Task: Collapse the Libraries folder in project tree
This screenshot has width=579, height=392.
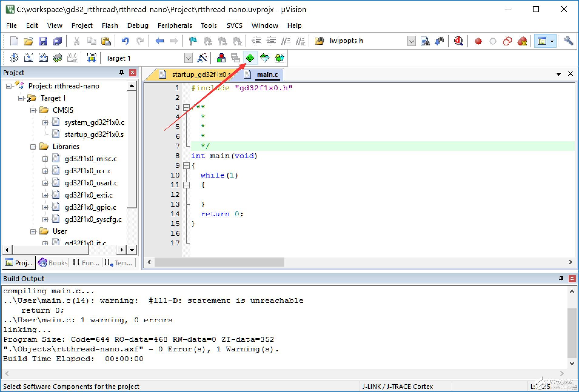Action: [x=33, y=147]
